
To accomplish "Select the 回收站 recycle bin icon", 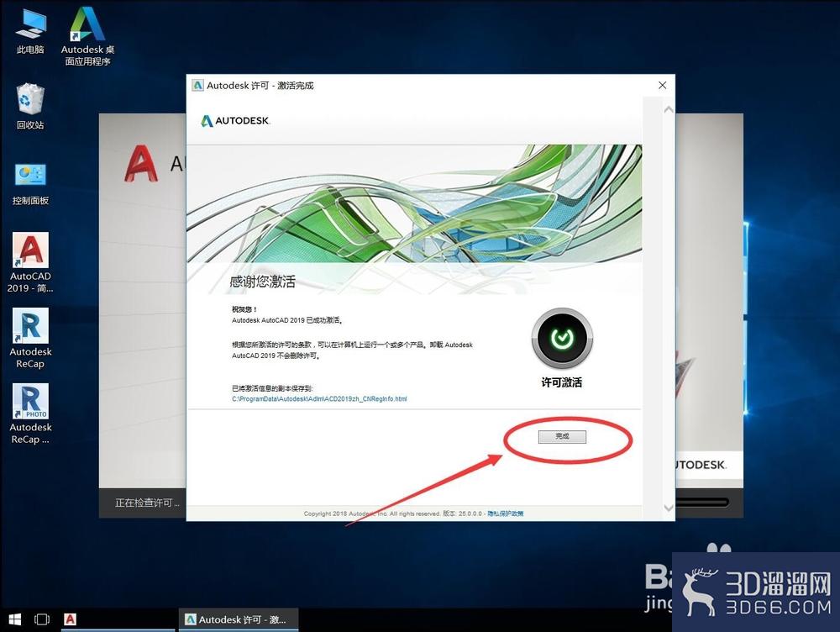I will click(x=30, y=106).
